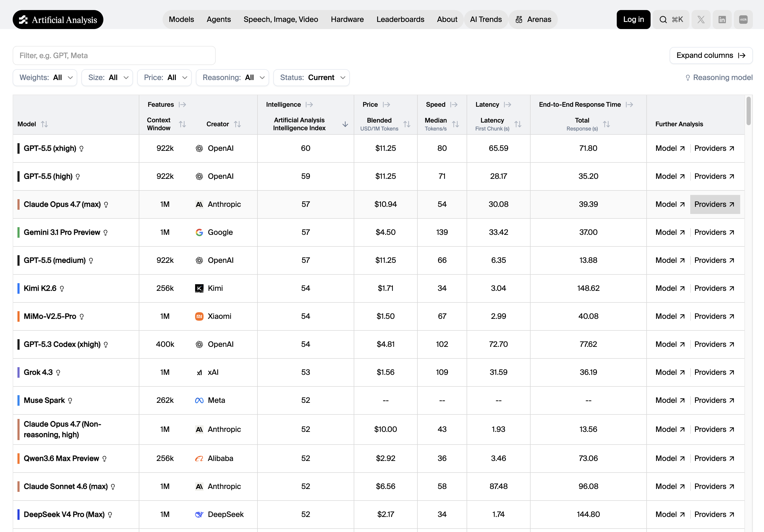
Task: Expand the Intelligence column group
Action: tap(310, 104)
